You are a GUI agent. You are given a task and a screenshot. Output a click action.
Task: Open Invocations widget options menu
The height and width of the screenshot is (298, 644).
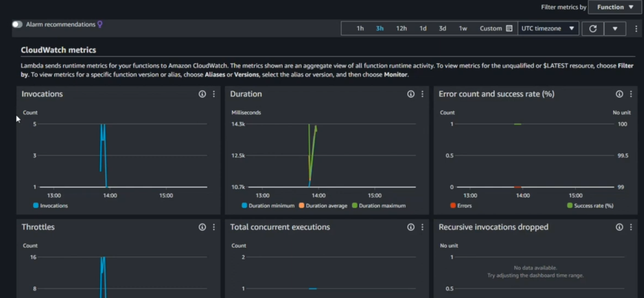(214, 94)
